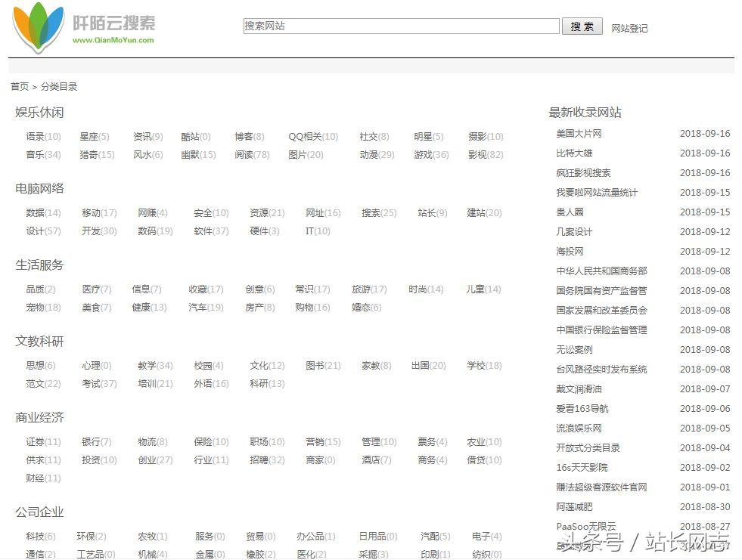
Task: Select 科研(13) category
Action: [x=267, y=384]
